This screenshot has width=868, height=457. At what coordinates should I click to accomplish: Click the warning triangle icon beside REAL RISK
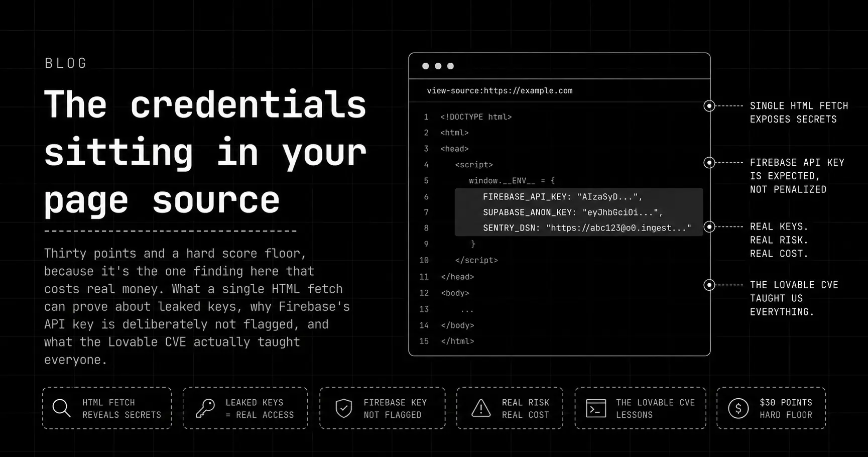pyautogui.click(x=481, y=408)
